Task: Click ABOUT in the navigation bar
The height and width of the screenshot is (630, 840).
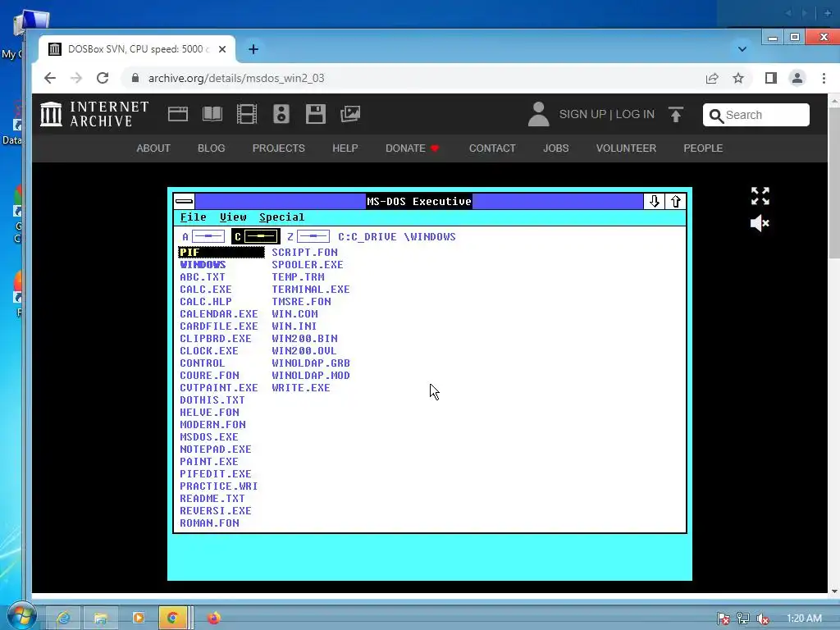Action: pos(153,148)
